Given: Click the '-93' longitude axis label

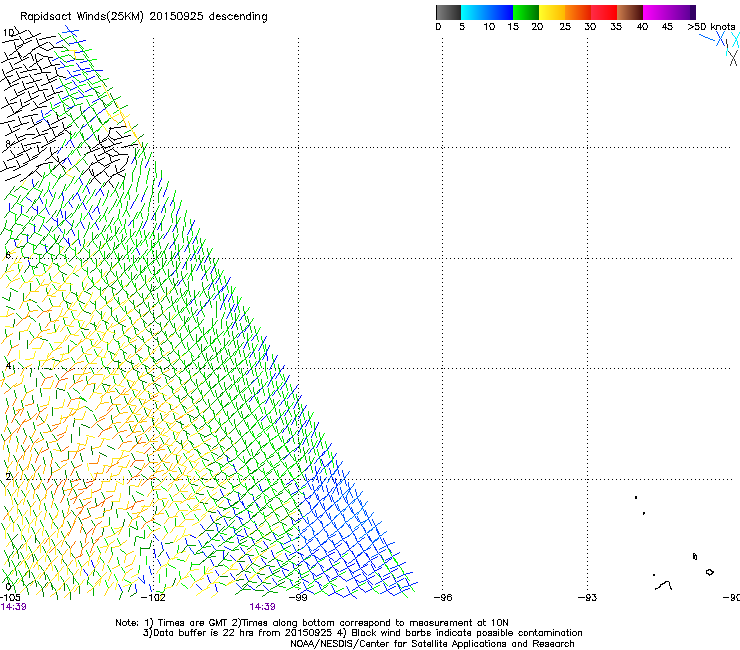Looking at the screenshot, I should pyautogui.click(x=588, y=598).
